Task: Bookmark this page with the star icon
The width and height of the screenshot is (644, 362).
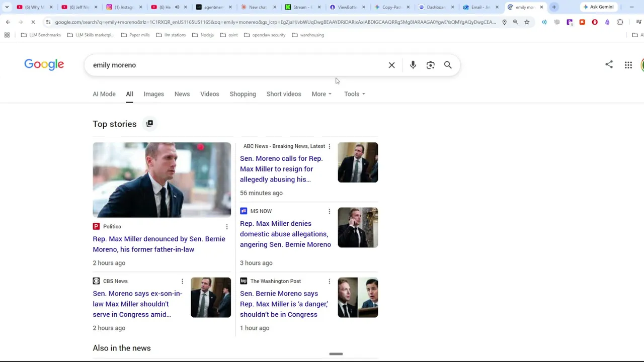Action: [527, 22]
